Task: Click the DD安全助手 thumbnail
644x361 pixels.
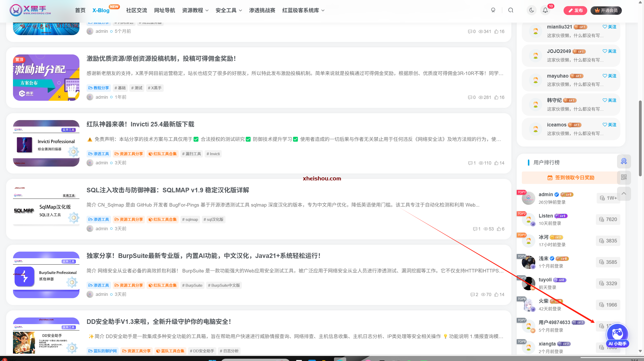Action: pyautogui.click(x=46, y=336)
